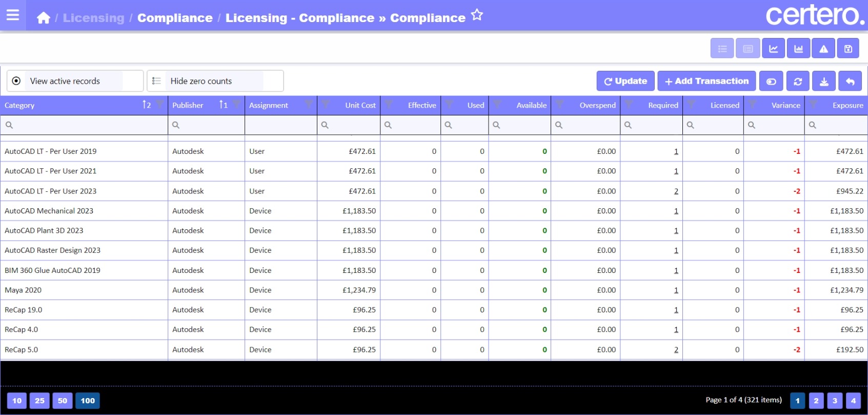Set page size to 10 rows
Image resolution: width=868 pixels, height=415 pixels.
17,401
